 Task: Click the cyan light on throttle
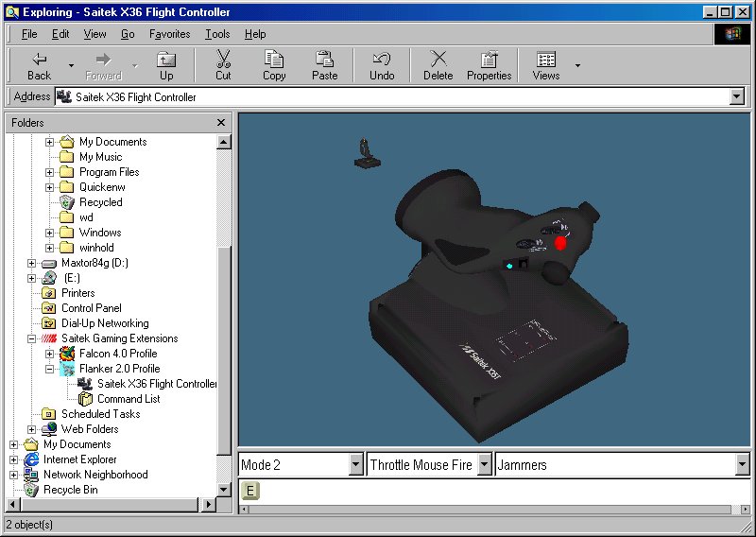click(509, 266)
